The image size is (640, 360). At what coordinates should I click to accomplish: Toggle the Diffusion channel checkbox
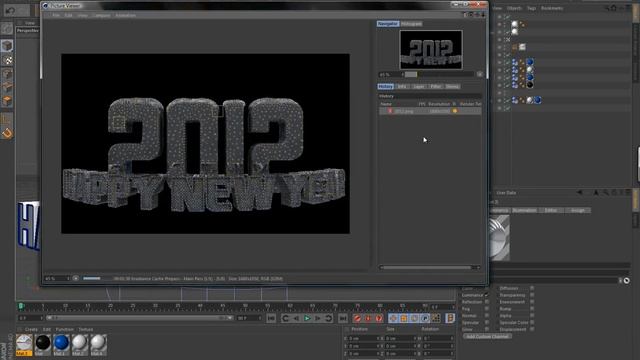[x=532, y=288]
